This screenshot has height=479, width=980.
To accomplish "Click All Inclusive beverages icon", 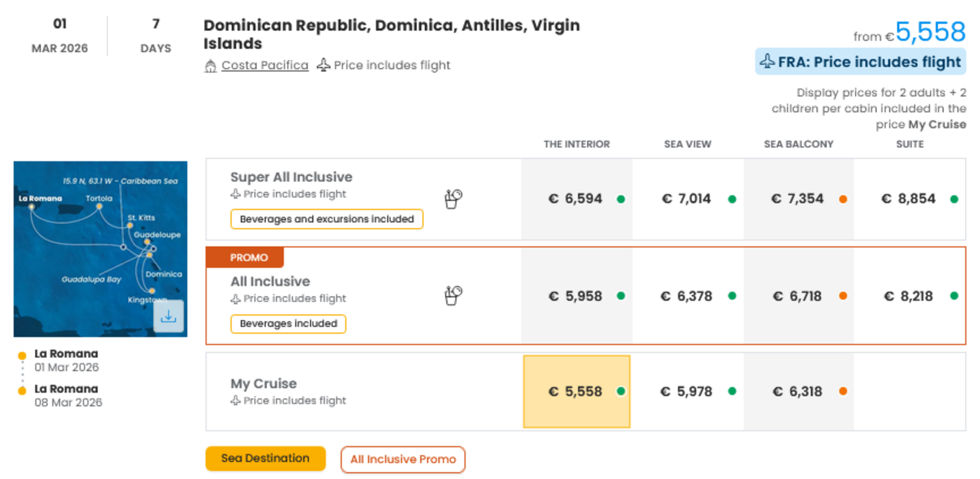I will (x=453, y=295).
